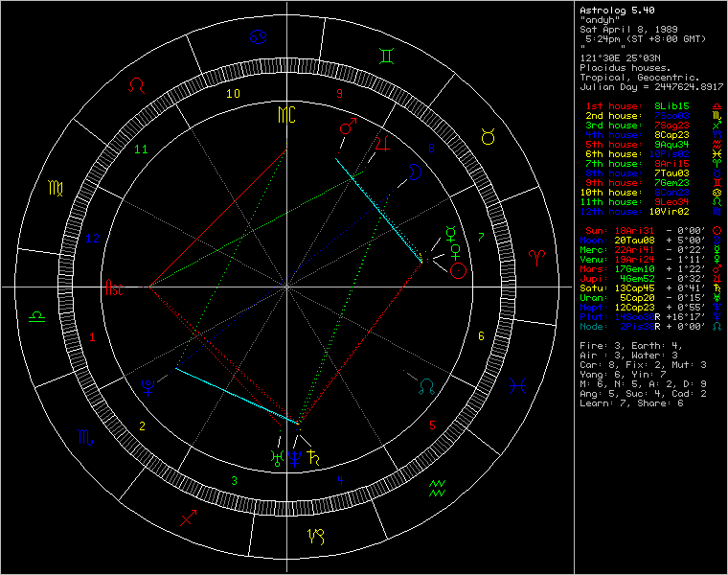The width and height of the screenshot is (728, 575).
Task: Click the yellow Taurus sign on outer ring
Action: [x=488, y=137]
